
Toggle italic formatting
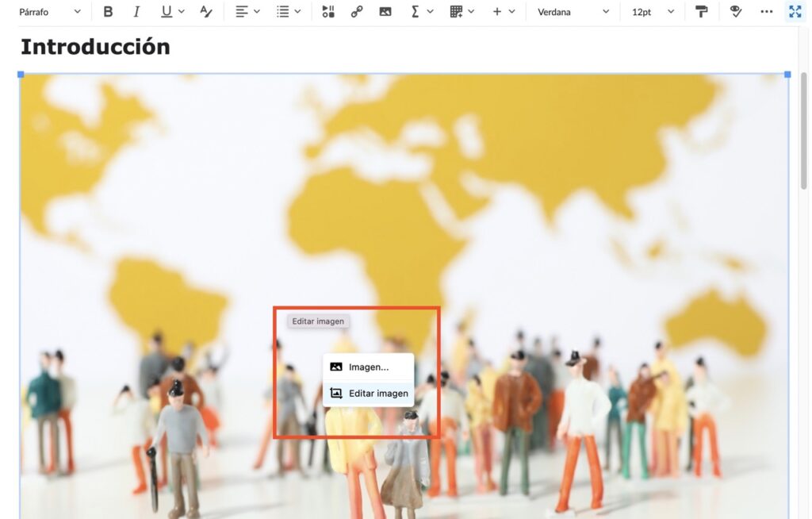(x=136, y=12)
